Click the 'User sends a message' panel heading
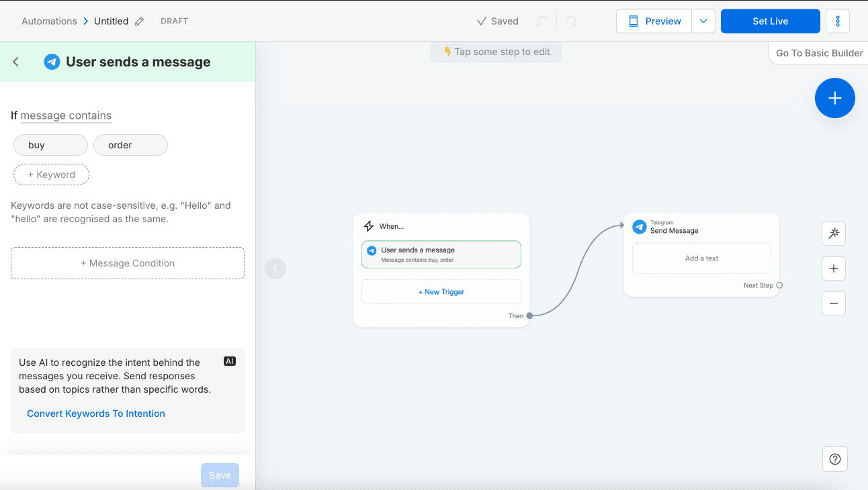868x490 pixels. tap(138, 62)
